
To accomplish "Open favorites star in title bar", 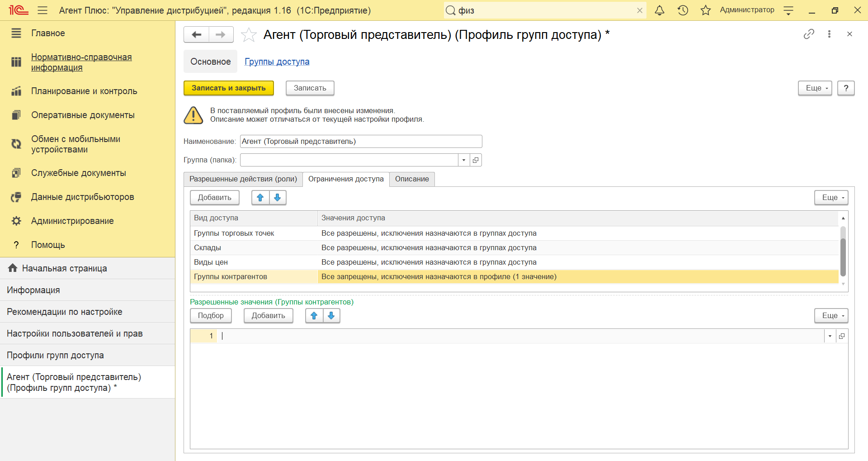I will (706, 10).
